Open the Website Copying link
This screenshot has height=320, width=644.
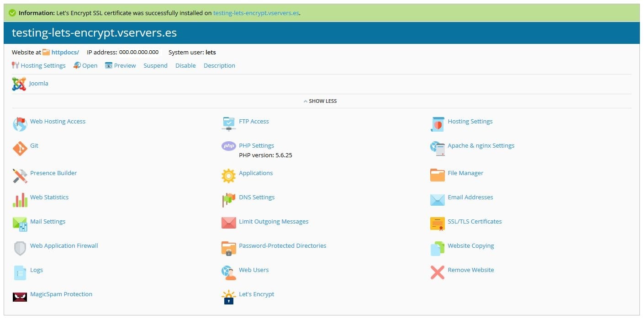(471, 245)
